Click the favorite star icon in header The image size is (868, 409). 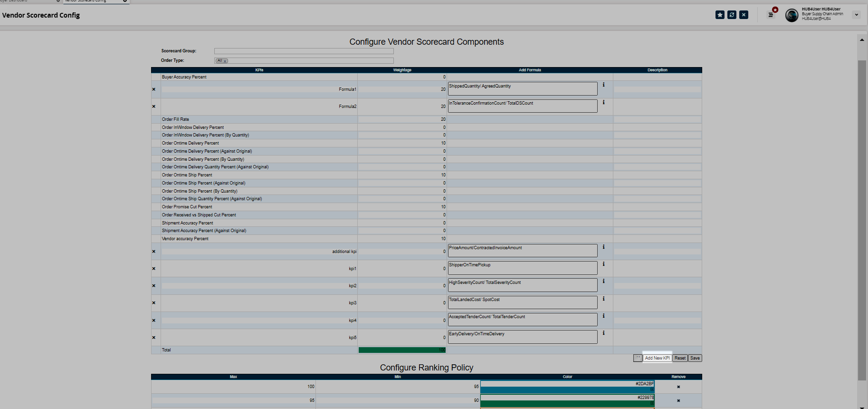pyautogui.click(x=720, y=15)
